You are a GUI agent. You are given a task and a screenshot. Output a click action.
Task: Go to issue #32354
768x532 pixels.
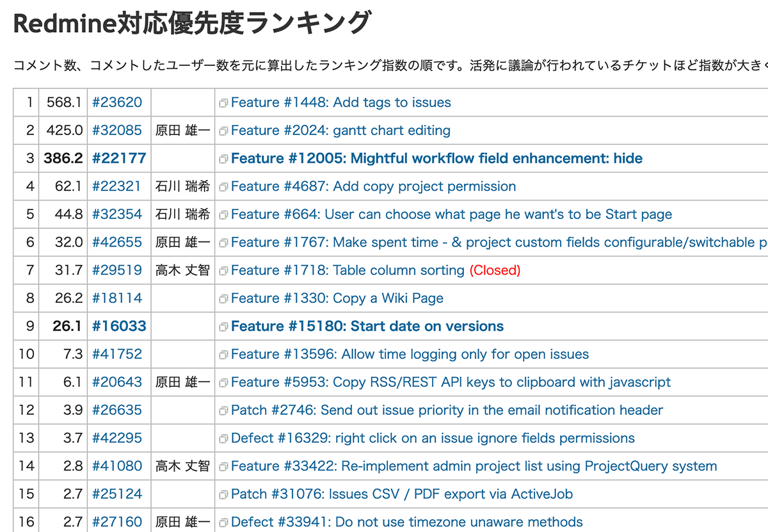(117, 214)
